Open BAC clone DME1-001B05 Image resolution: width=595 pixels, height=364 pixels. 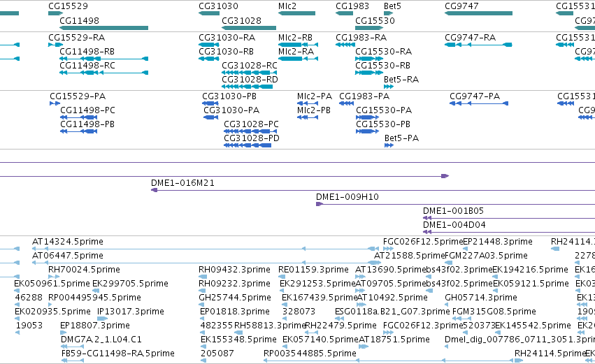454,211
